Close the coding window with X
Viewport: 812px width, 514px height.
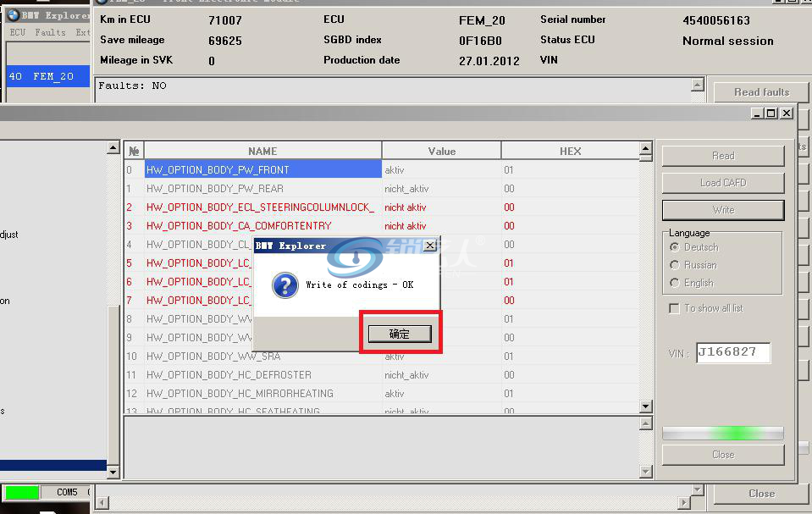[x=787, y=113]
